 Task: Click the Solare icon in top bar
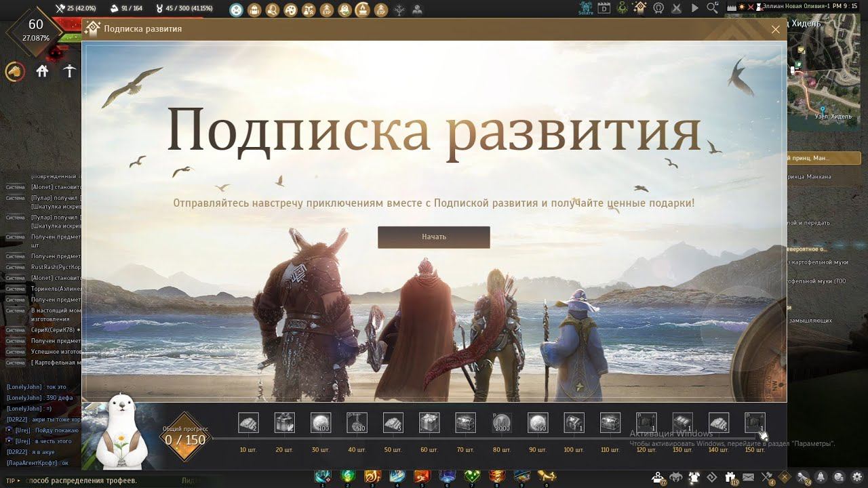[585, 9]
